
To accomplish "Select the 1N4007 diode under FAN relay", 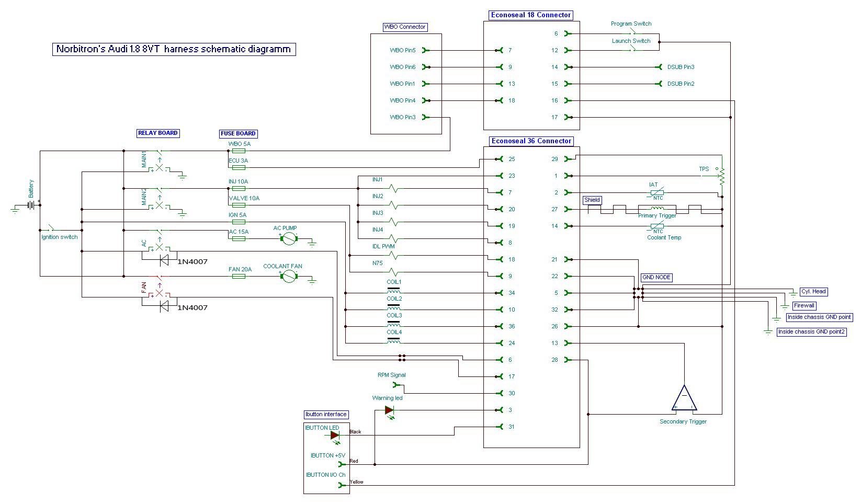I will (164, 306).
